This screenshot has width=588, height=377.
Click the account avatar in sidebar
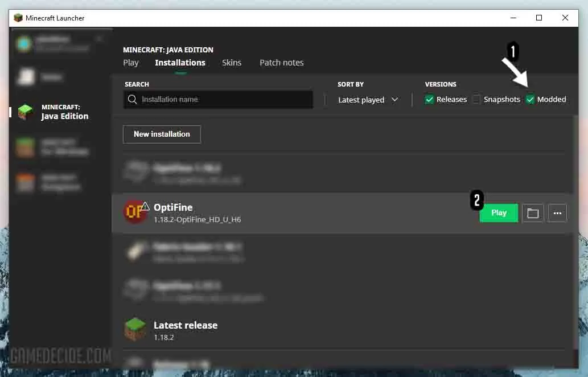click(x=24, y=44)
